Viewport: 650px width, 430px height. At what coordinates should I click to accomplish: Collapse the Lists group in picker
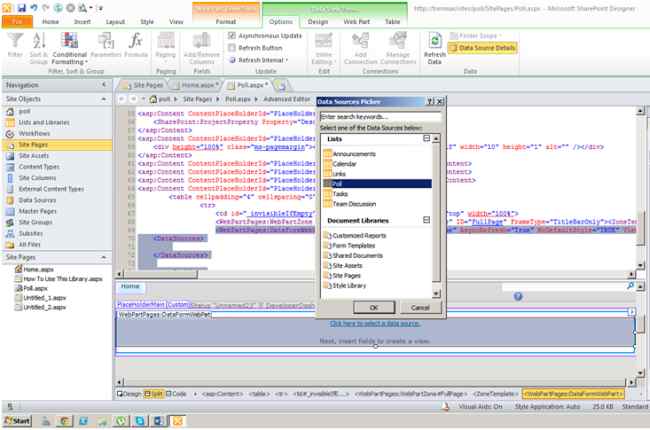pyautogui.click(x=427, y=138)
